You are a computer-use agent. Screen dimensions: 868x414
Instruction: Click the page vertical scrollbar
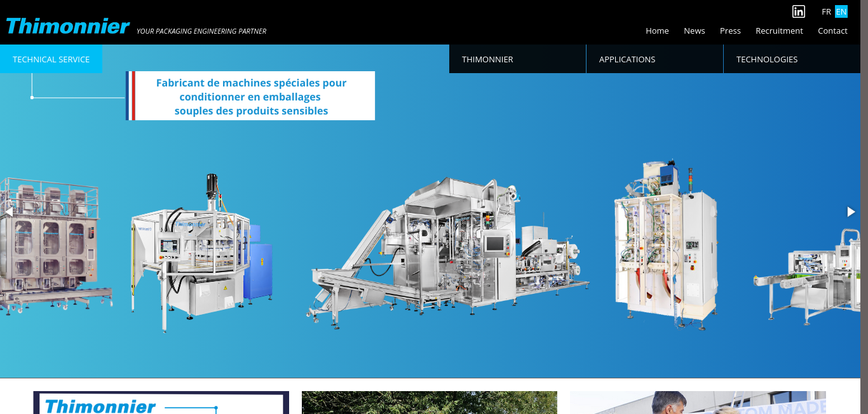pos(864,207)
